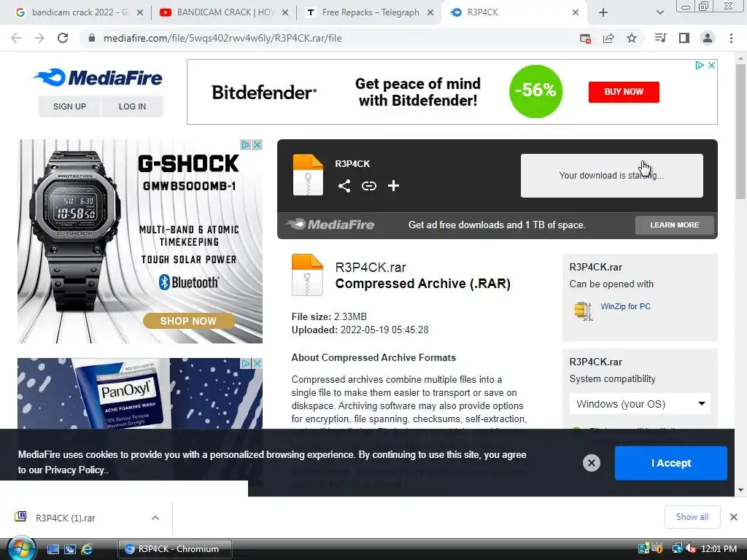
Task: Expand the R3P4CK (1).rar download options arrow
Action: 155,518
